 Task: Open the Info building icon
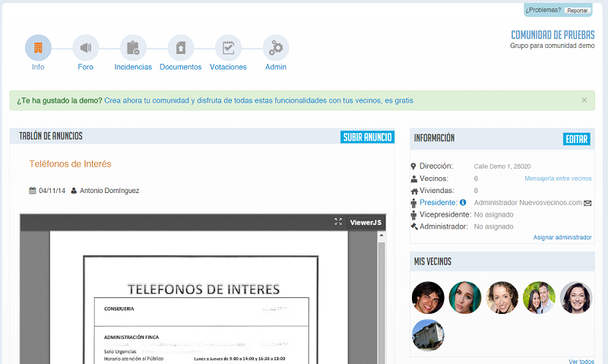(x=38, y=48)
